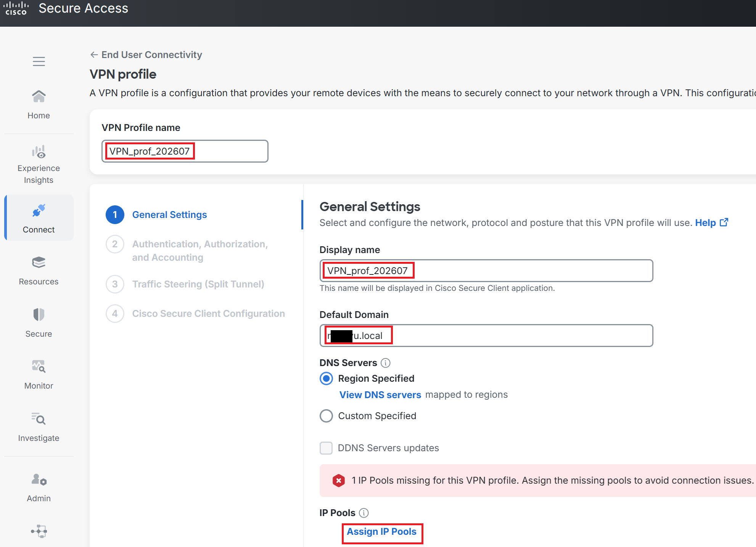Click IP Pools info icon
Image resolution: width=756 pixels, height=547 pixels.
click(x=364, y=513)
